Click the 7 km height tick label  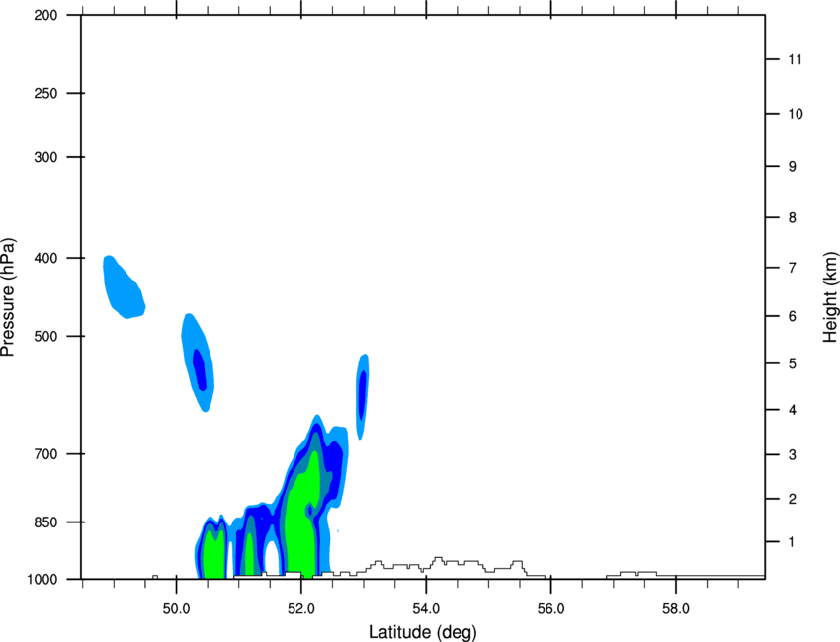tap(793, 268)
